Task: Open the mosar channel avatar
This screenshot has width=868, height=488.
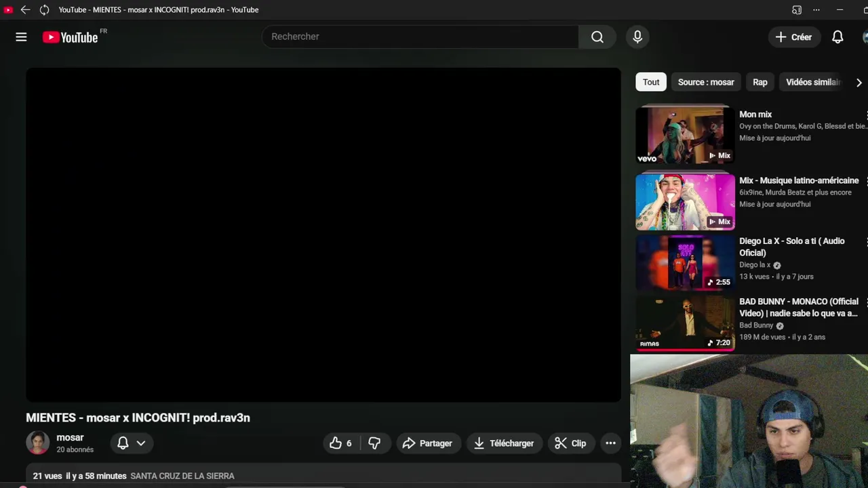Action: [38, 443]
